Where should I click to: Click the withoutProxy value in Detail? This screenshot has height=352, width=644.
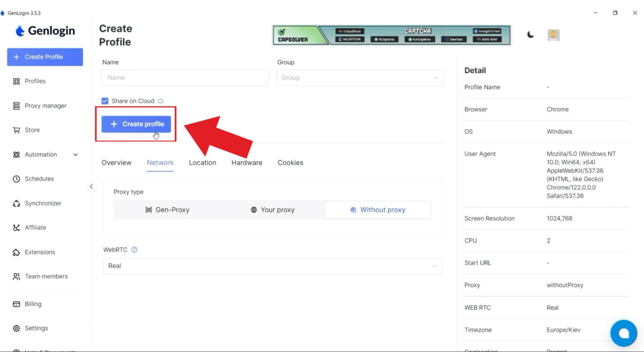(565, 285)
